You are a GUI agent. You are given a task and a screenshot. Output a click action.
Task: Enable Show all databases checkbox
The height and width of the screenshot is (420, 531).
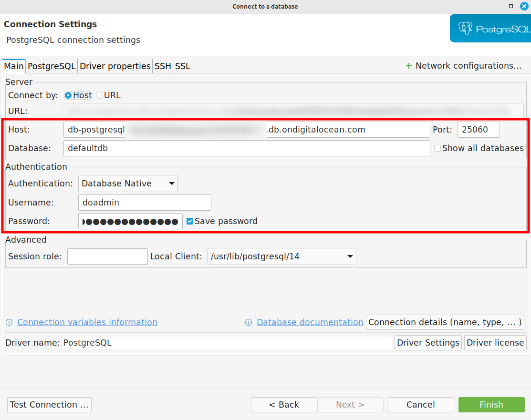click(437, 148)
